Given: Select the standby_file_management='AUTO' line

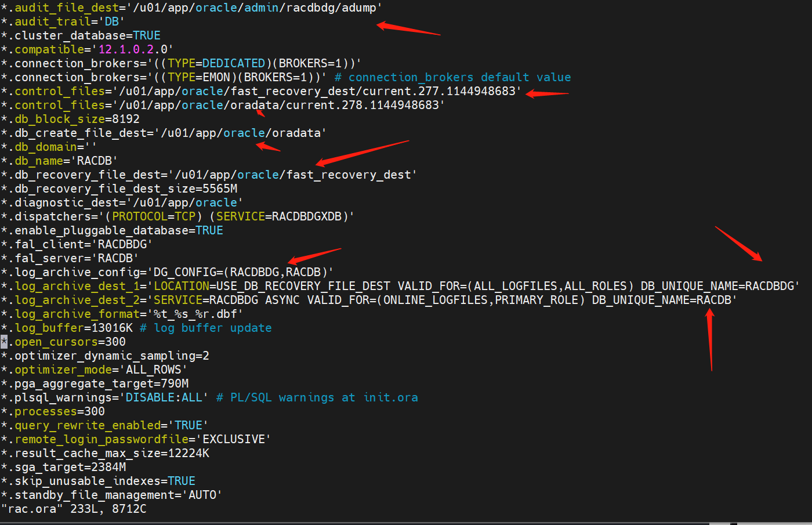Looking at the screenshot, I should [111, 495].
